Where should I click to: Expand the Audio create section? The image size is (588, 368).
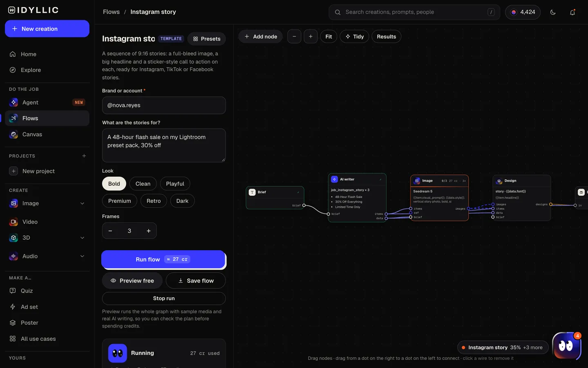pos(82,256)
